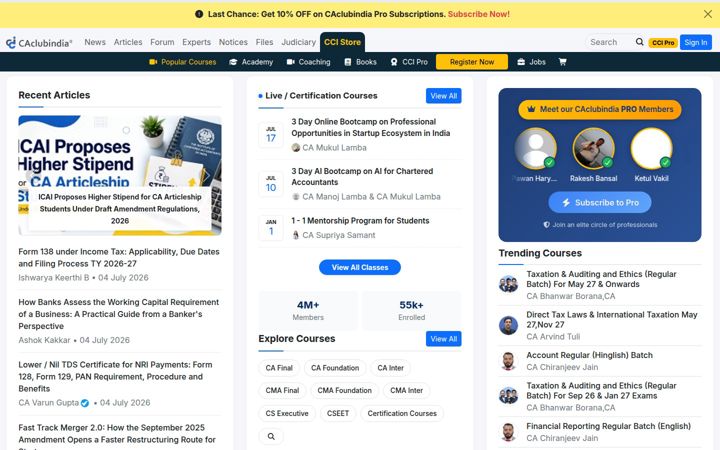Viewport: 720px width, 450px height.
Task: Go to the Forum section
Action: pos(162,42)
